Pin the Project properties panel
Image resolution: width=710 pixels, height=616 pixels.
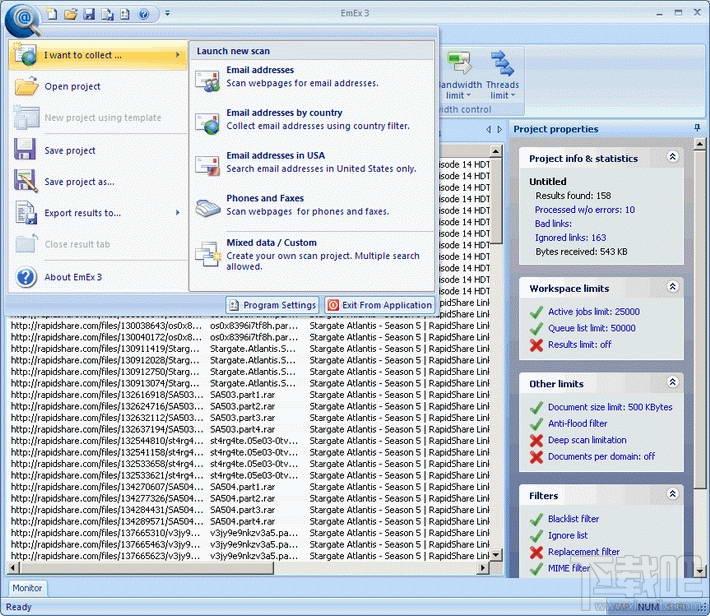pyautogui.click(x=697, y=129)
